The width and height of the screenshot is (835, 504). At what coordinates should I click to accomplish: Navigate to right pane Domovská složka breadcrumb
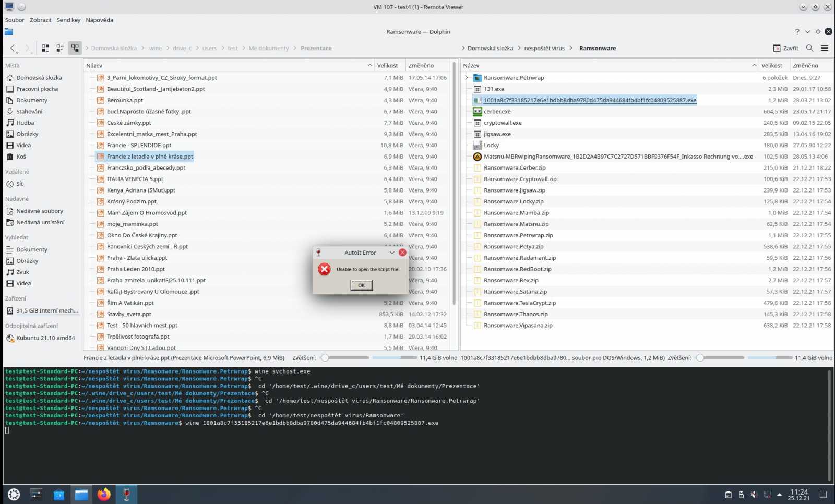click(x=490, y=48)
